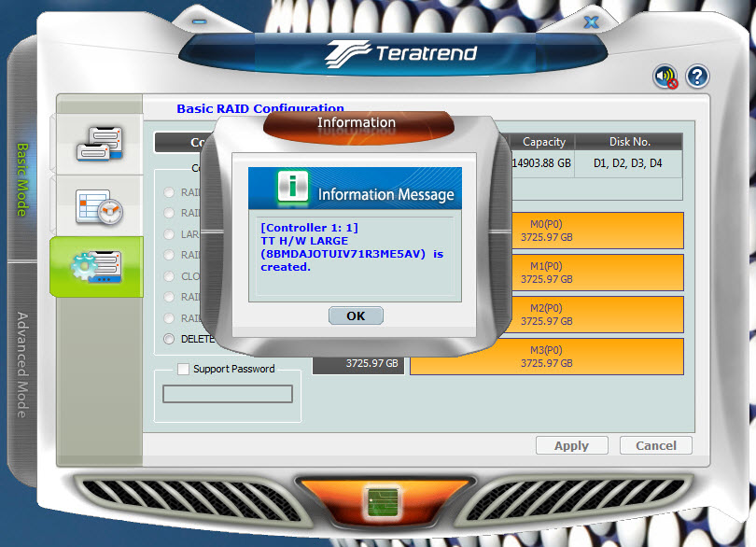Select the DELETE radio option
756x547 pixels.
pyautogui.click(x=169, y=339)
